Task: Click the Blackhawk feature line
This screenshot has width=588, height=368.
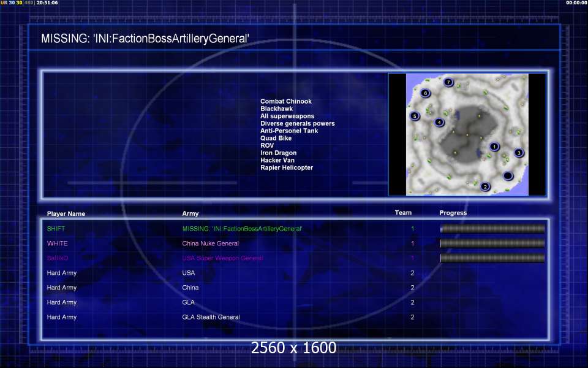Action: (x=276, y=109)
